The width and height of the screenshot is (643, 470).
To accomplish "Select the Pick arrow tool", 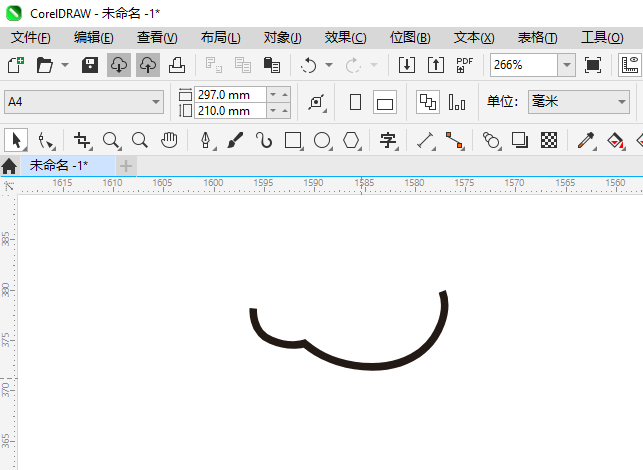I will tap(16, 140).
